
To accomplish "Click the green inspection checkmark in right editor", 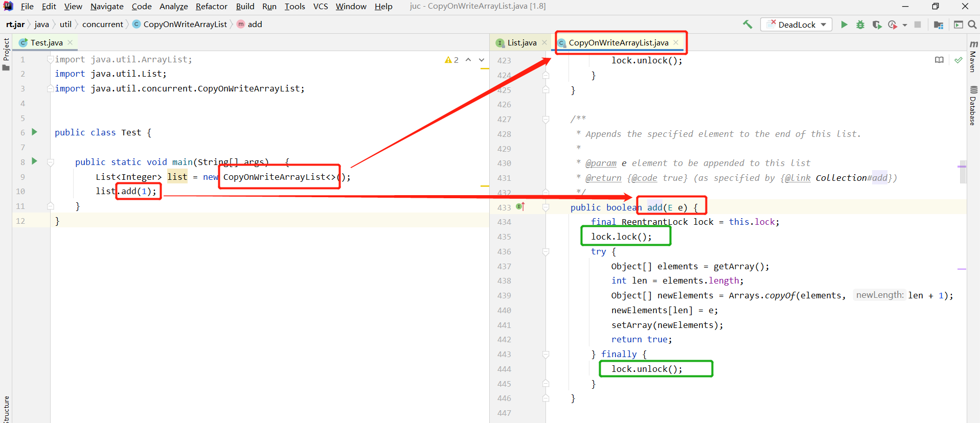I will pyautogui.click(x=959, y=60).
